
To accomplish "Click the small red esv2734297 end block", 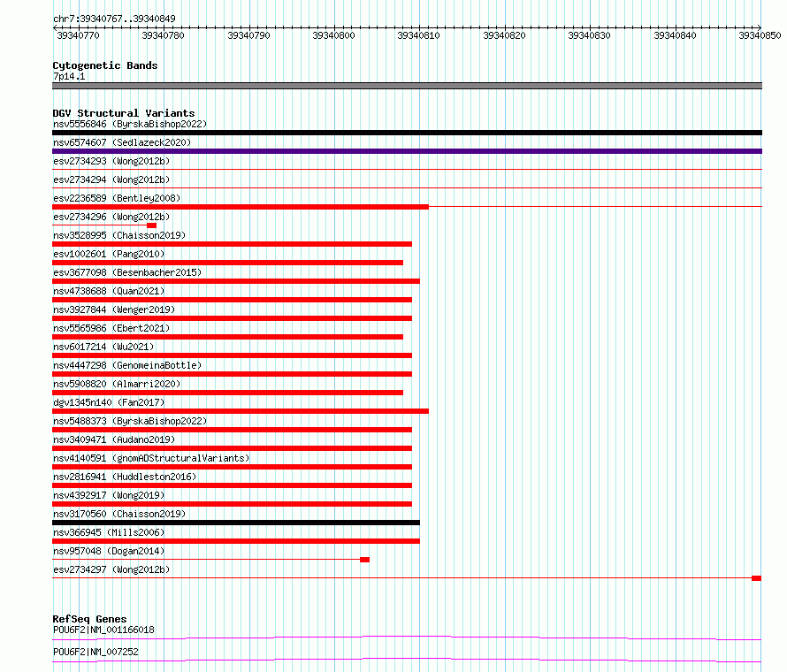I will [756, 578].
